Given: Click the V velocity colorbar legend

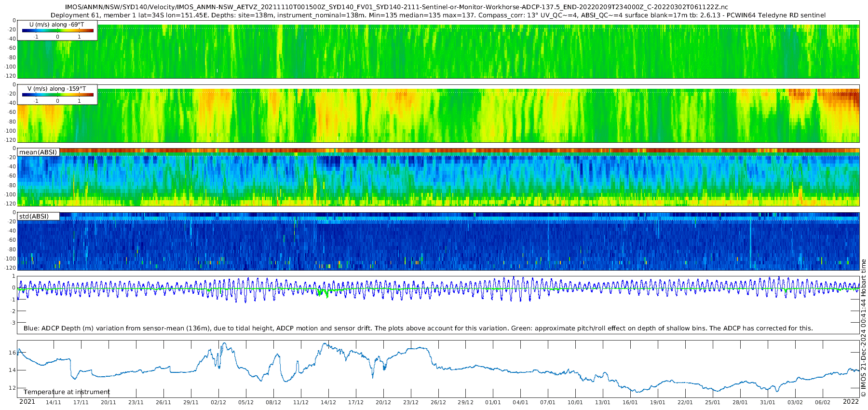Looking at the screenshot, I should click(x=57, y=95).
